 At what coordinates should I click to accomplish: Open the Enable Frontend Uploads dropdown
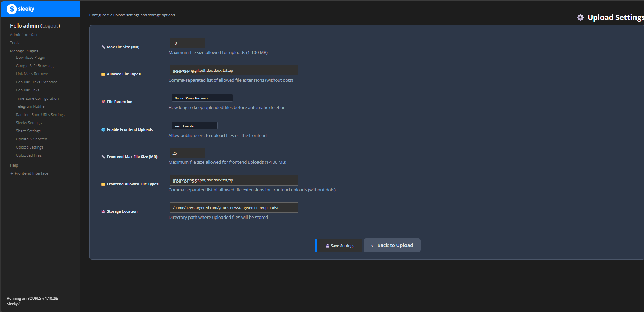194,125
